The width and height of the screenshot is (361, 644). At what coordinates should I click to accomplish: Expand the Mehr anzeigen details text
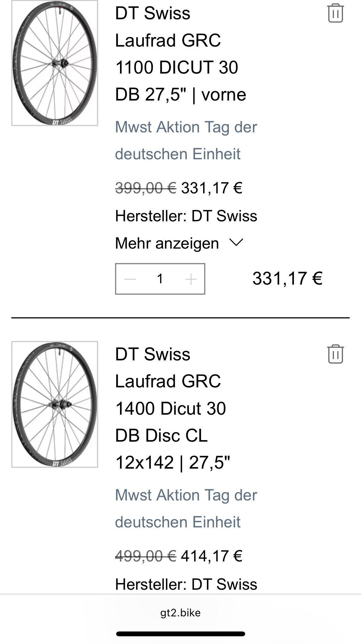(167, 243)
